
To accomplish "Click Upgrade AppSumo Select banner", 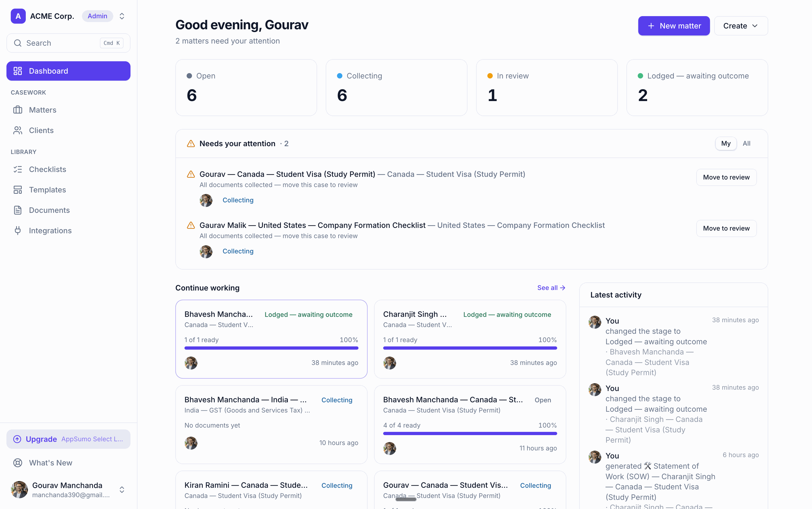I will point(68,439).
